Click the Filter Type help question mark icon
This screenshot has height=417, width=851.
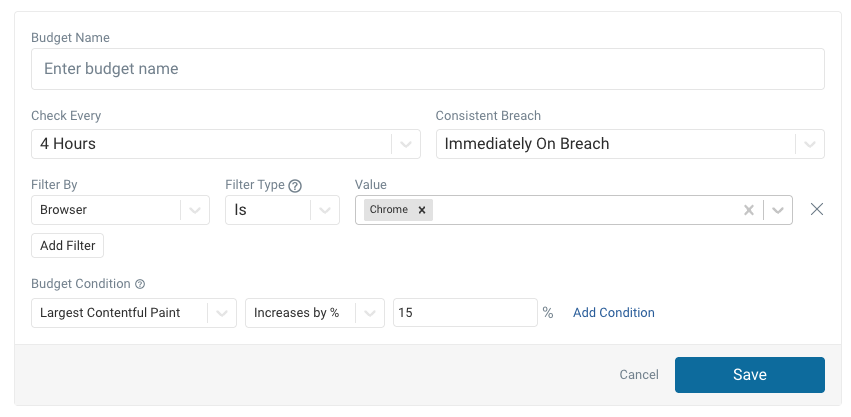[295, 185]
